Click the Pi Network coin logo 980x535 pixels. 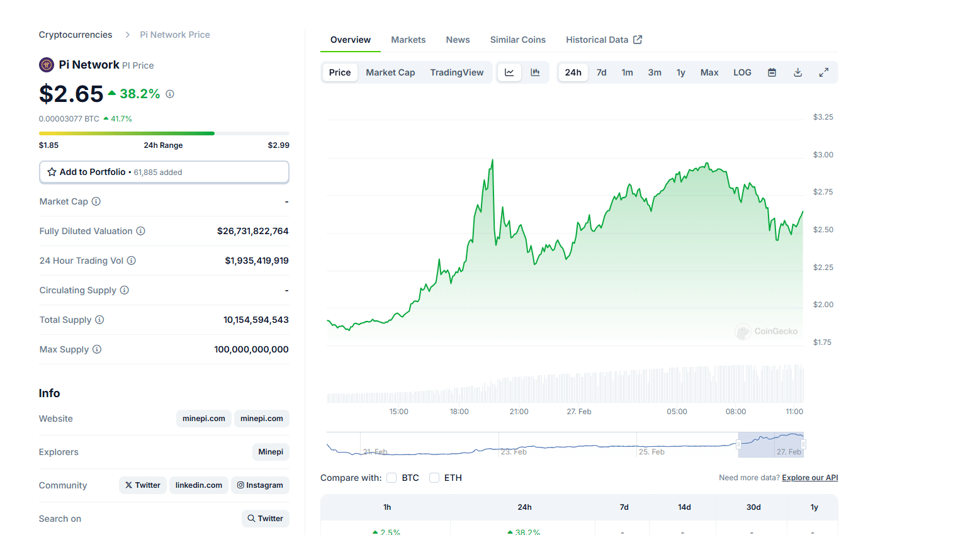coord(47,65)
